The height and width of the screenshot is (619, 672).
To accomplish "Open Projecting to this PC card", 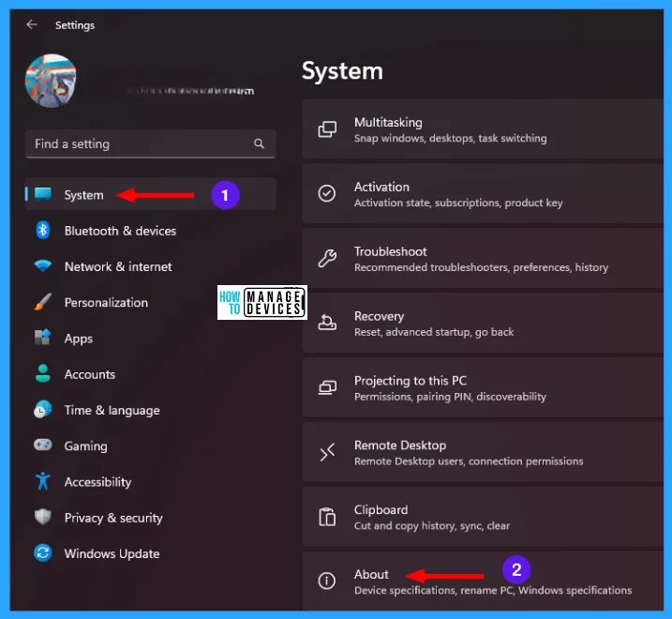I will point(483,387).
